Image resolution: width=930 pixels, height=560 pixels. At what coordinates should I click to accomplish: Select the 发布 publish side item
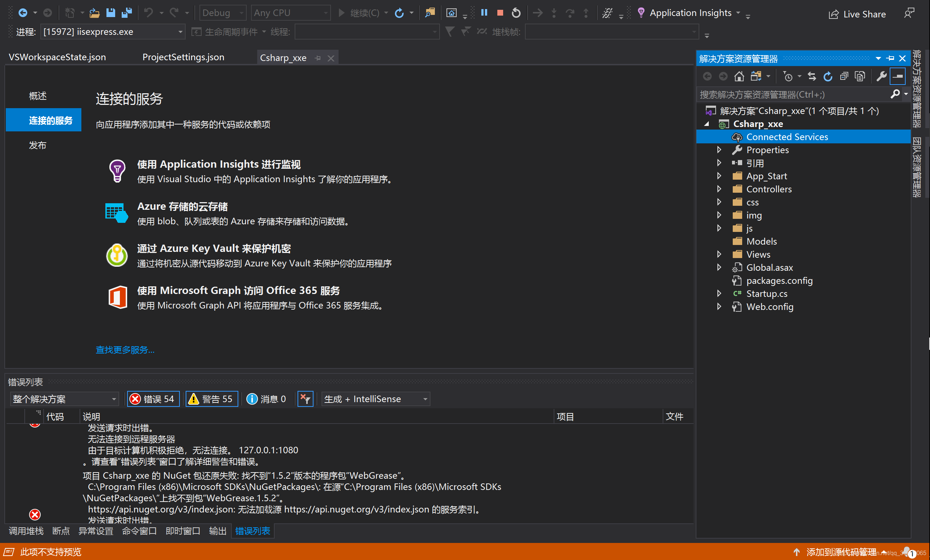point(38,145)
